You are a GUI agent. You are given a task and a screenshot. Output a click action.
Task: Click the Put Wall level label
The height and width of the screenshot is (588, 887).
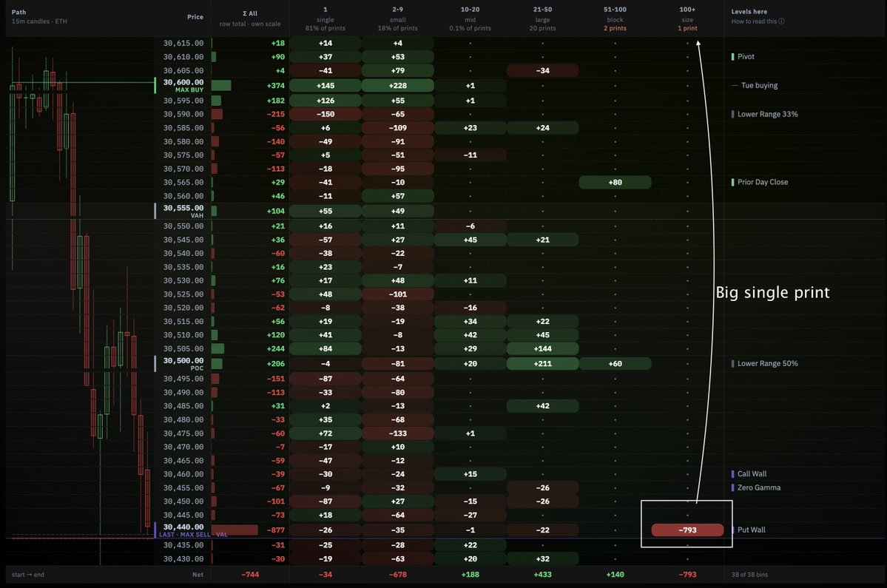[751, 530]
